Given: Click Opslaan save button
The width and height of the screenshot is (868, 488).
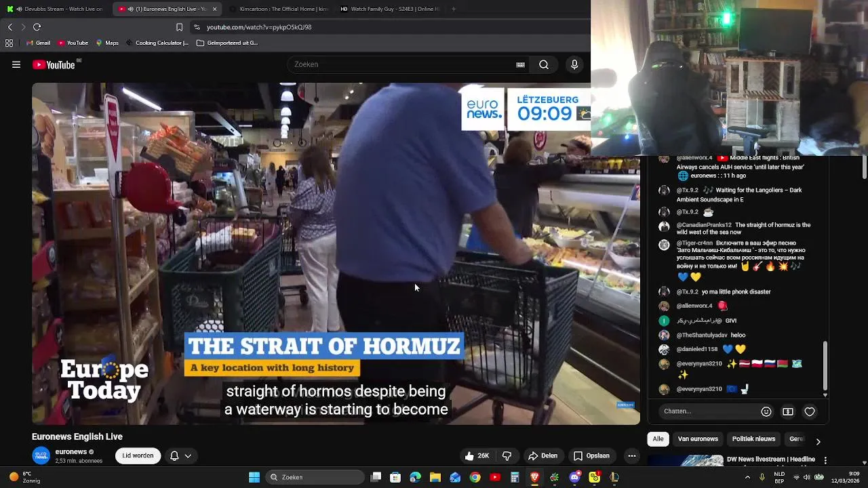Looking at the screenshot, I should 591,456.
